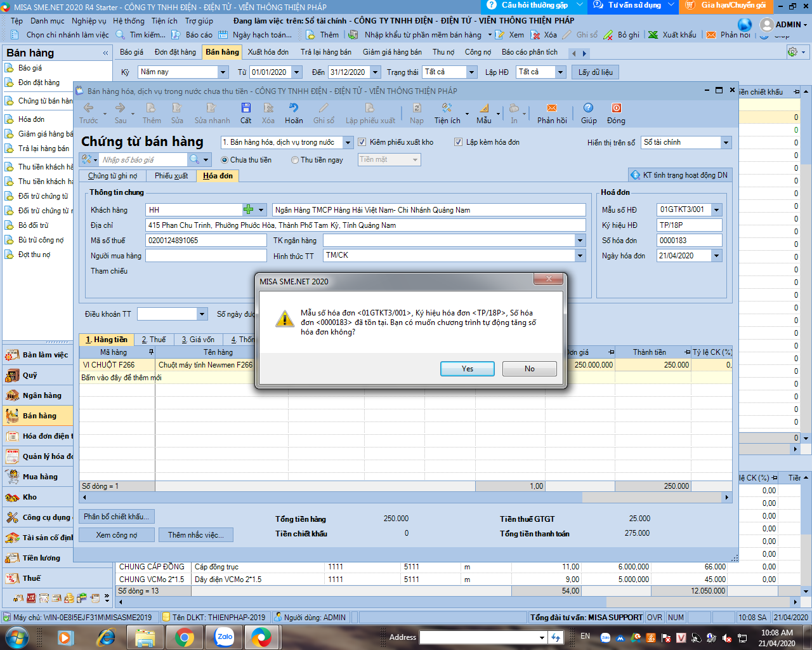The width and height of the screenshot is (812, 650).
Task: Click the Người mua hàng input field
Action: [206, 256]
